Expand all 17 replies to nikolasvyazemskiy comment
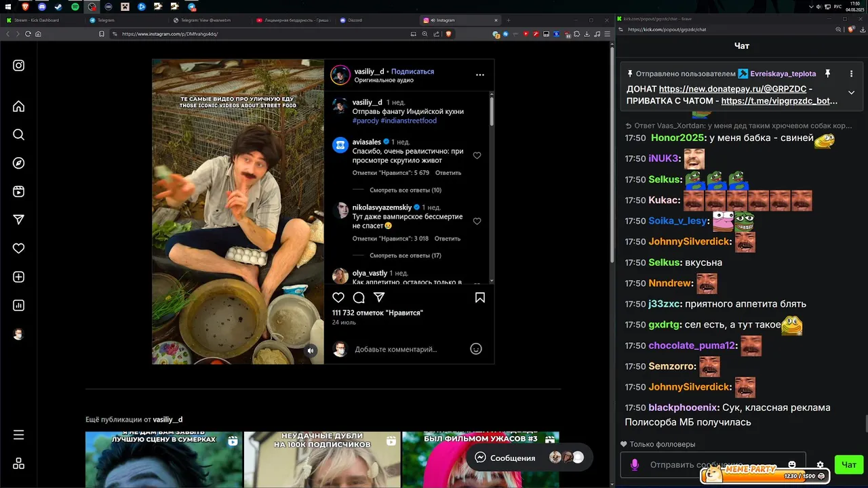The height and width of the screenshot is (488, 868). [406, 256]
